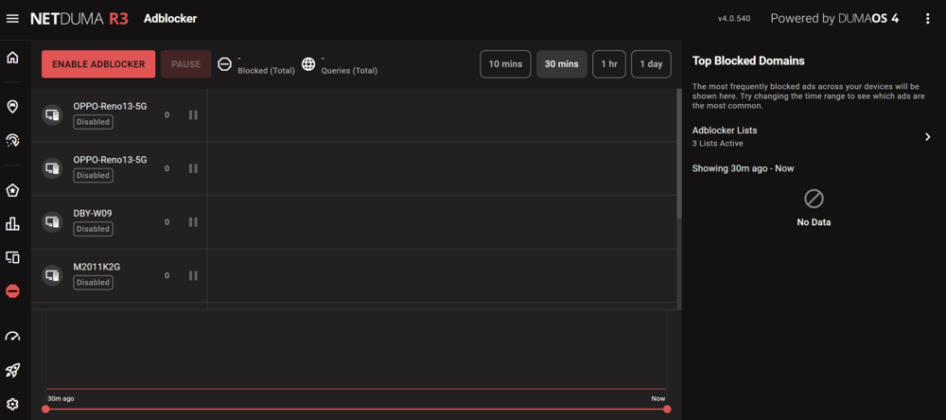Toggle pause for first OPPO-Reno13-5G device
The width and height of the screenshot is (946, 420).
coord(193,115)
